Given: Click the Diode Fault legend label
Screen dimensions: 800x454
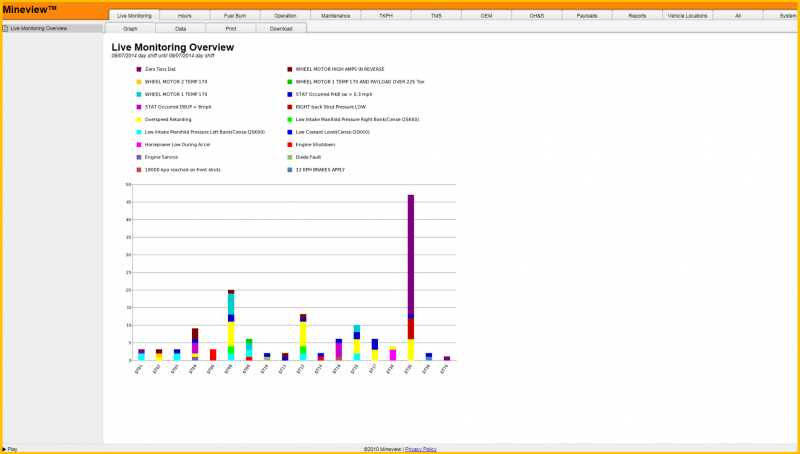Looking at the screenshot, I should (308, 157).
